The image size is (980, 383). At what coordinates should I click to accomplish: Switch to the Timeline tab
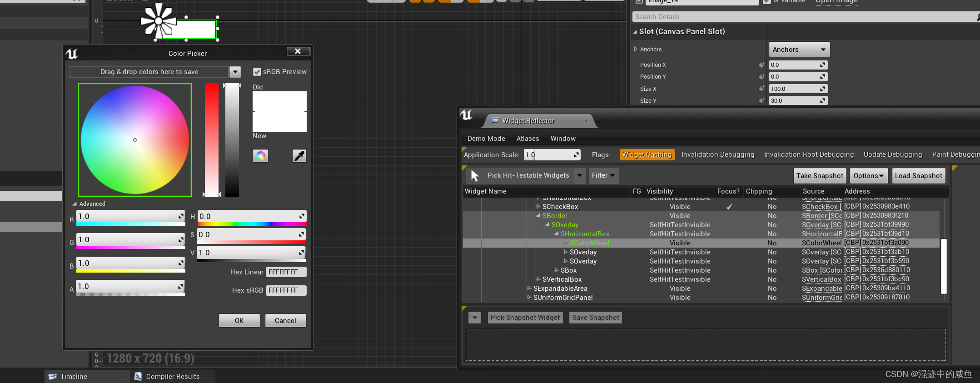[86, 377]
